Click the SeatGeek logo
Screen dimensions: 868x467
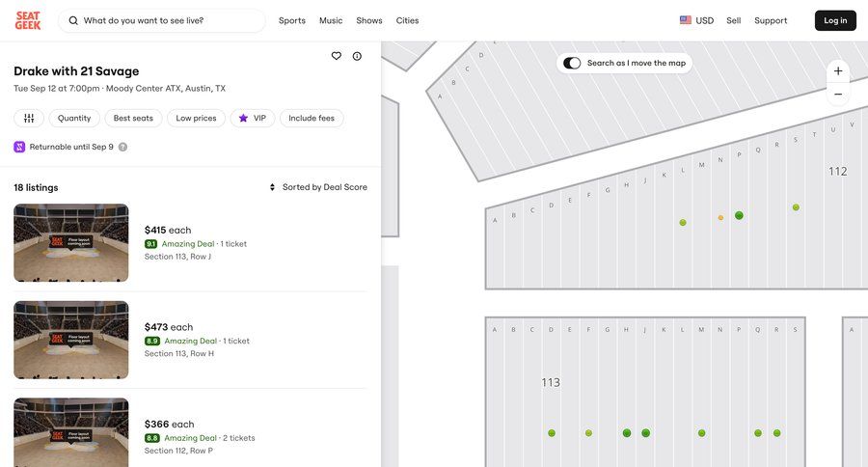(x=28, y=20)
